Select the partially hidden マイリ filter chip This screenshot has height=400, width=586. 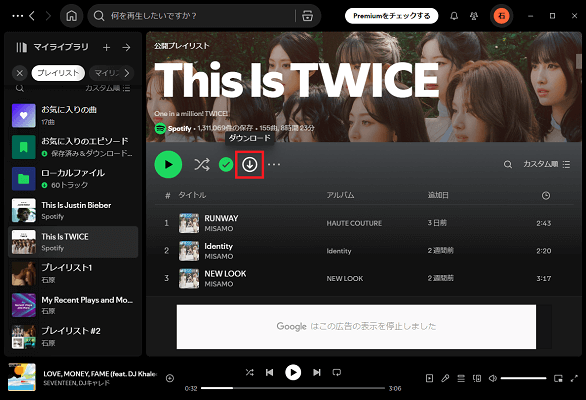pyautogui.click(x=106, y=73)
